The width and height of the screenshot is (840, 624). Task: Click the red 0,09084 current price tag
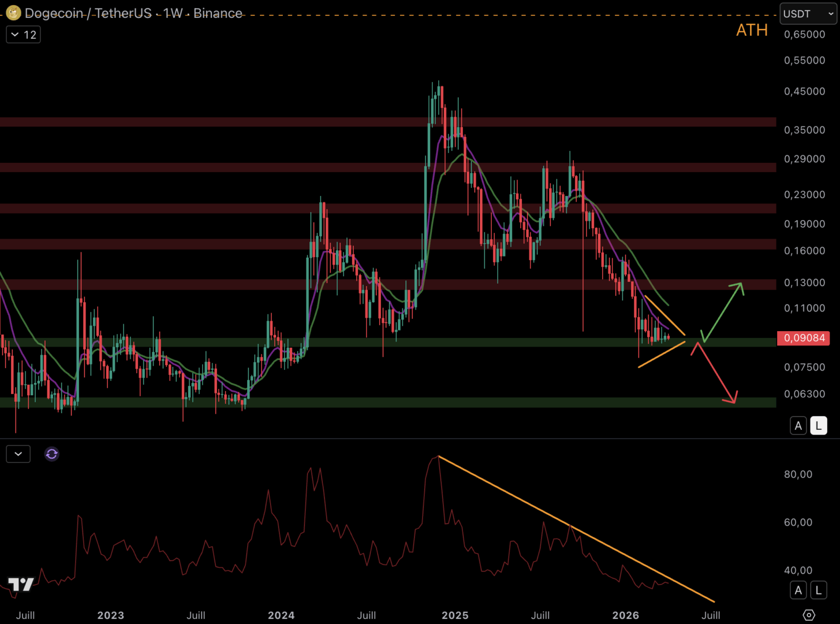coord(804,338)
